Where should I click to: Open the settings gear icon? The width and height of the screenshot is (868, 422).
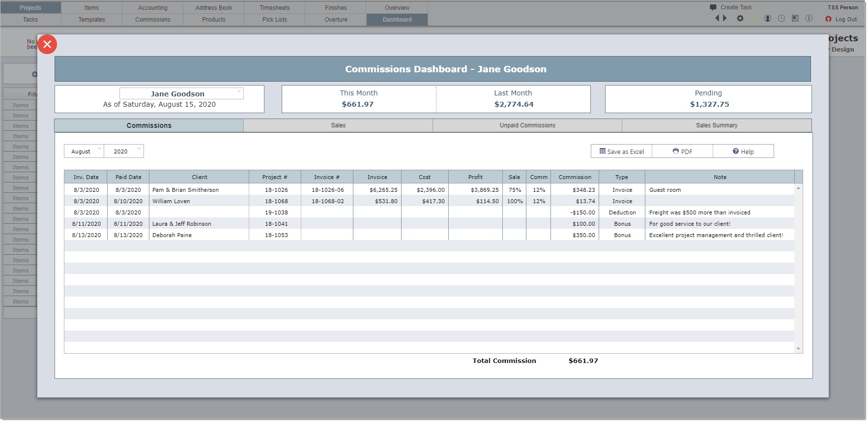coord(740,18)
